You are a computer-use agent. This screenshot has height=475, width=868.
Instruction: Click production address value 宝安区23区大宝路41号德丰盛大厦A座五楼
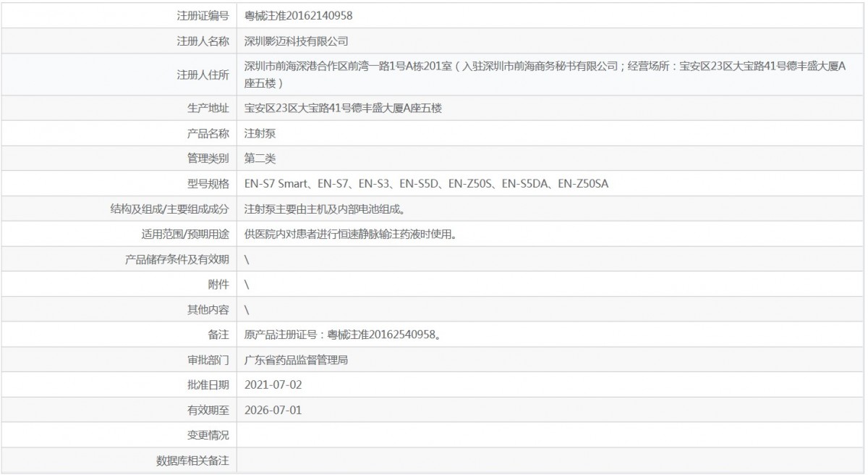[343, 108]
